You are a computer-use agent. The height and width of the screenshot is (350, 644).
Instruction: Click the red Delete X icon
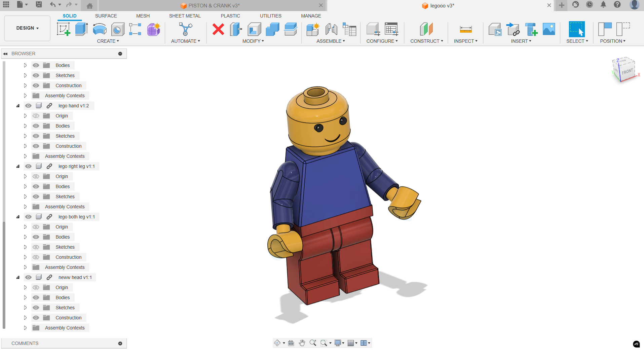tap(218, 29)
